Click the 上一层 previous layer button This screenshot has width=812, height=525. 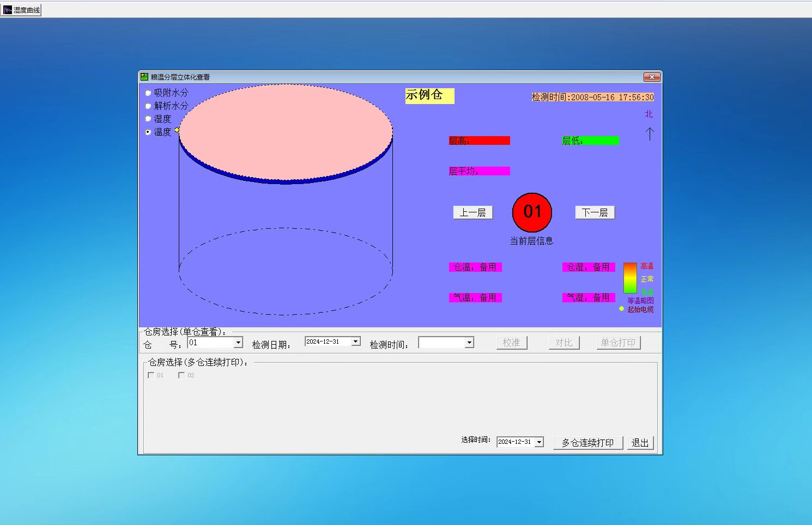point(472,212)
